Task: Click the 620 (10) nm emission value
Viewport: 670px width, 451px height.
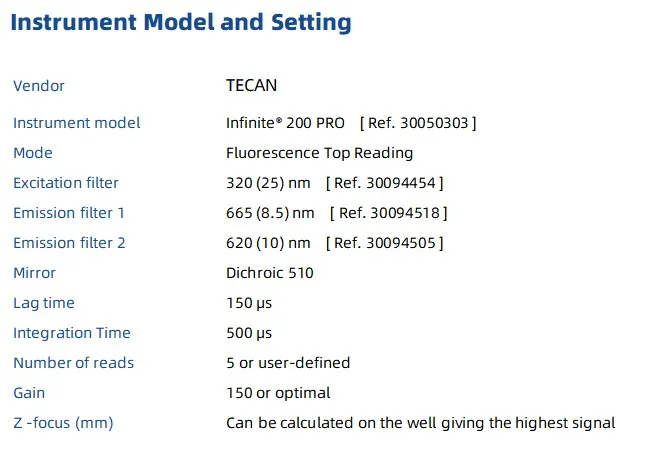Action: [x=269, y=243]
